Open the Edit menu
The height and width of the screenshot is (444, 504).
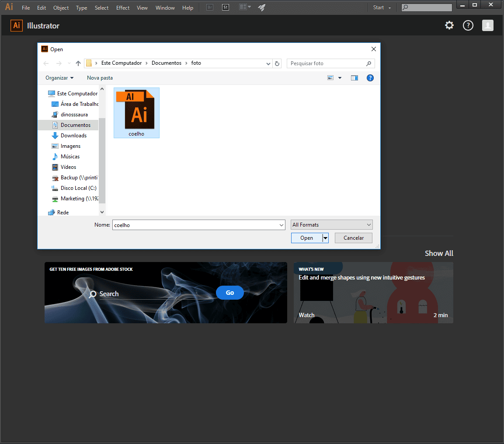coord(42,8)
